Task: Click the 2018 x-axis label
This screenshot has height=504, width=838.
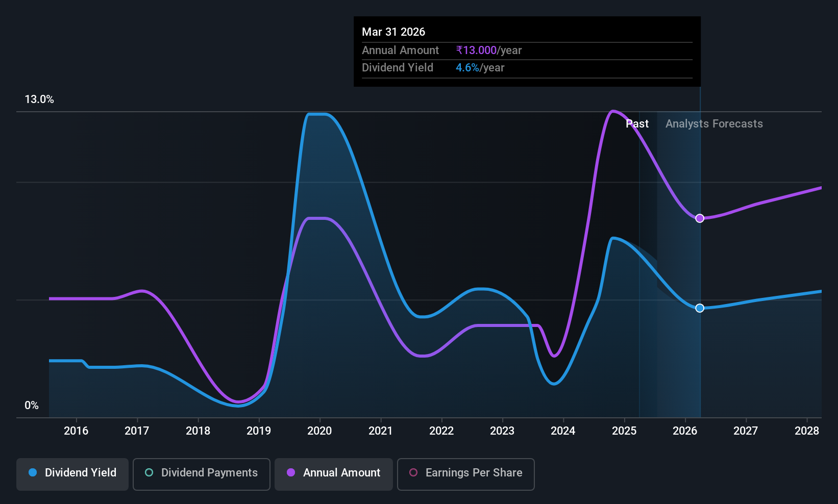Action: pyautogui.click(x=198, y=431)
